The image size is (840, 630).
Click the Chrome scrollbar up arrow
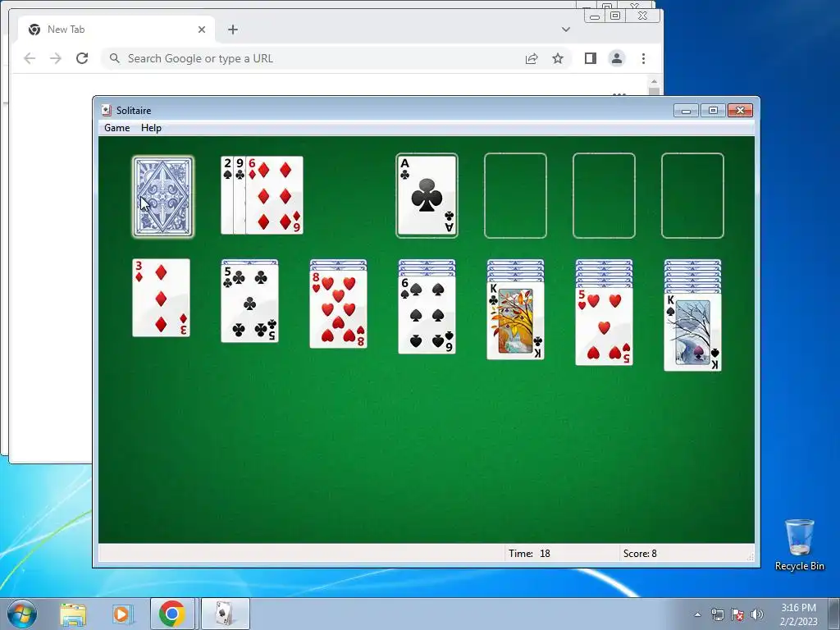pyautogui.click(x=654, y=82)
